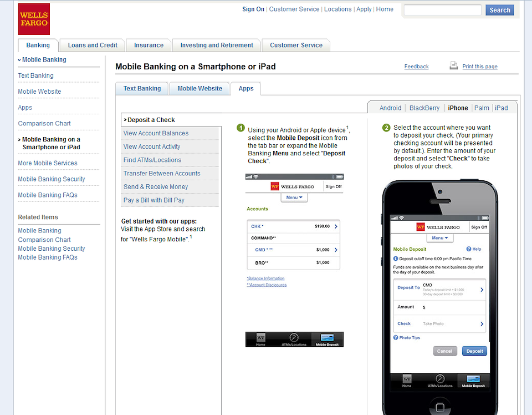The image size is (532, 415).
Task: Select View Account Balances item
Action: 170,134
